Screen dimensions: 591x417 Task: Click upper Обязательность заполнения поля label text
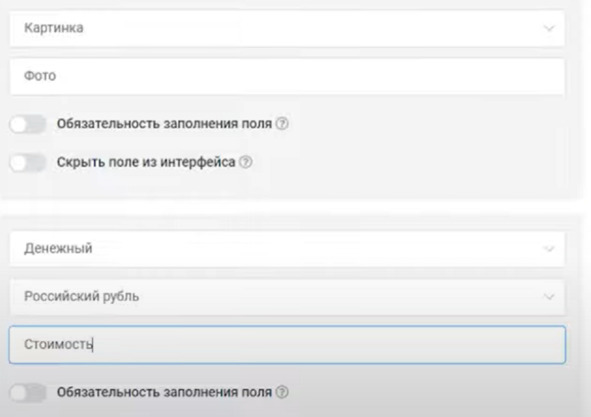click(x=164, y=124)
